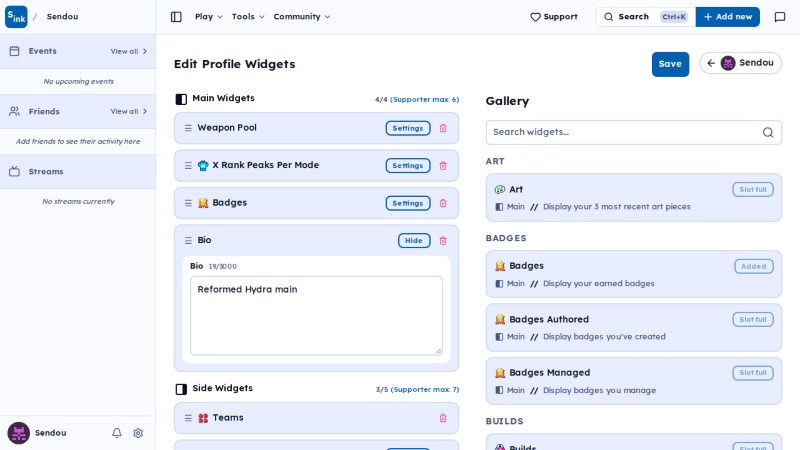Click the Support heart icon
This screenshot has width=800, height=450.
tap(535, 17)
